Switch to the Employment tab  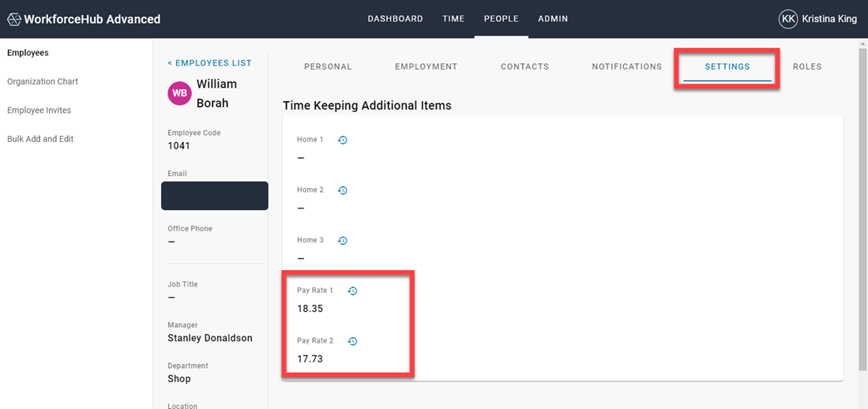[x=426, y=67]
